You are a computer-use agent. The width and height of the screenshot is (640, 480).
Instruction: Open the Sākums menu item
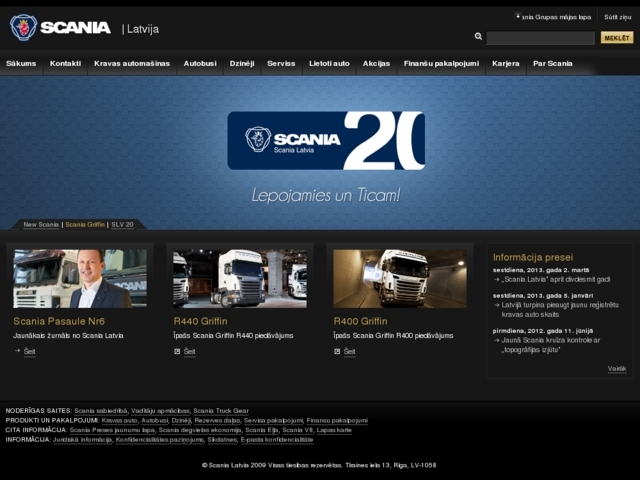point(21,63)
